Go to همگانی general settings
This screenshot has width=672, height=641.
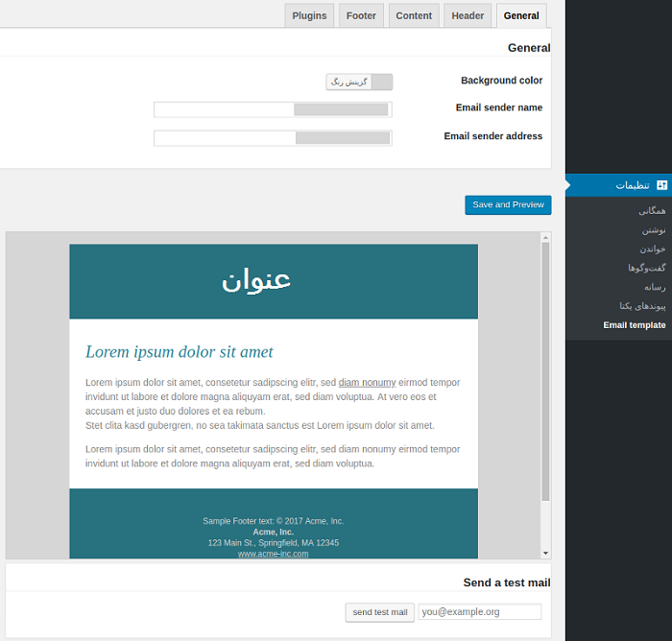651,210
